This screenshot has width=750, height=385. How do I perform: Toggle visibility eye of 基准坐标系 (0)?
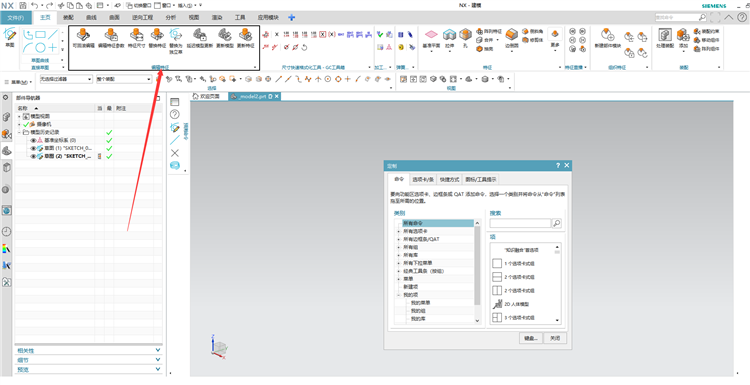click(x=33, y=141)
